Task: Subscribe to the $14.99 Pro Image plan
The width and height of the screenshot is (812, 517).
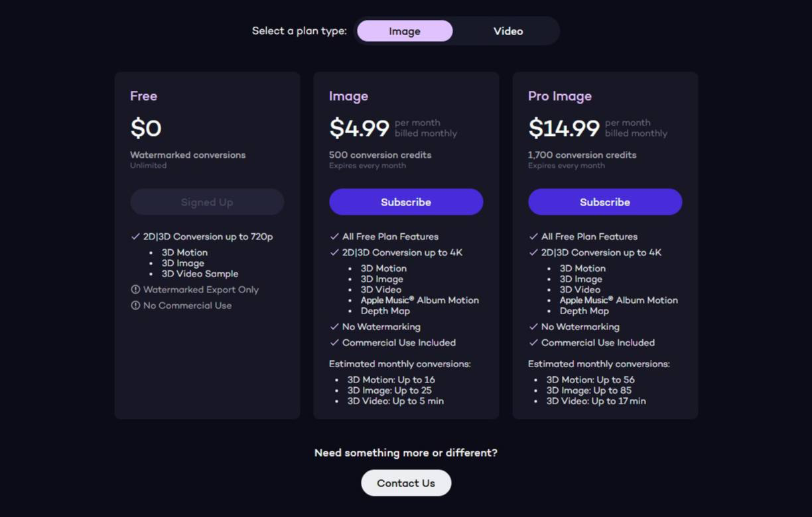Action: [x=605, y=202]
